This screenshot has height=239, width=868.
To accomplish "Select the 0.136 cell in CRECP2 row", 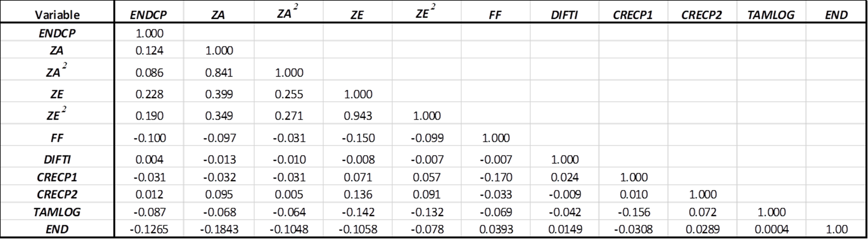I will (358, 194).
